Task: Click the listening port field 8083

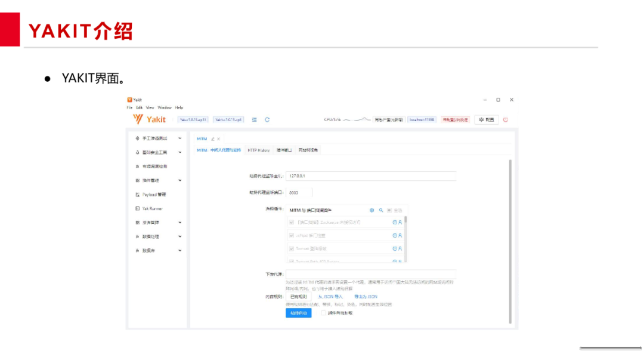Action: tap(299, 192)
